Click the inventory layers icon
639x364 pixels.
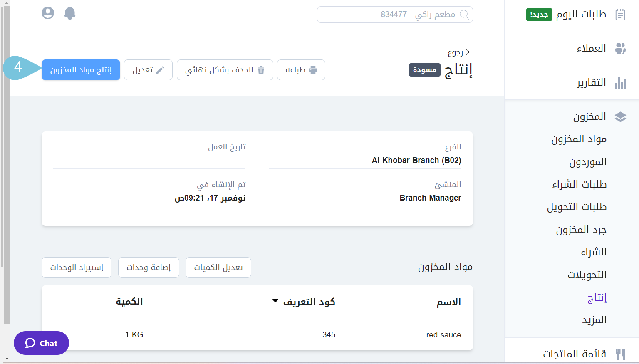(x=620, y=117)
